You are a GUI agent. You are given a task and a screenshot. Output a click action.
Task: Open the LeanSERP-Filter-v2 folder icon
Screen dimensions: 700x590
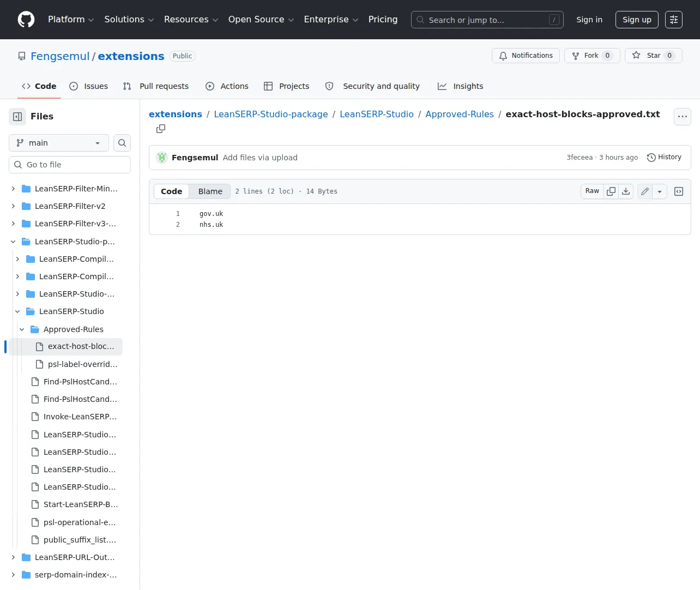(26, 206)
